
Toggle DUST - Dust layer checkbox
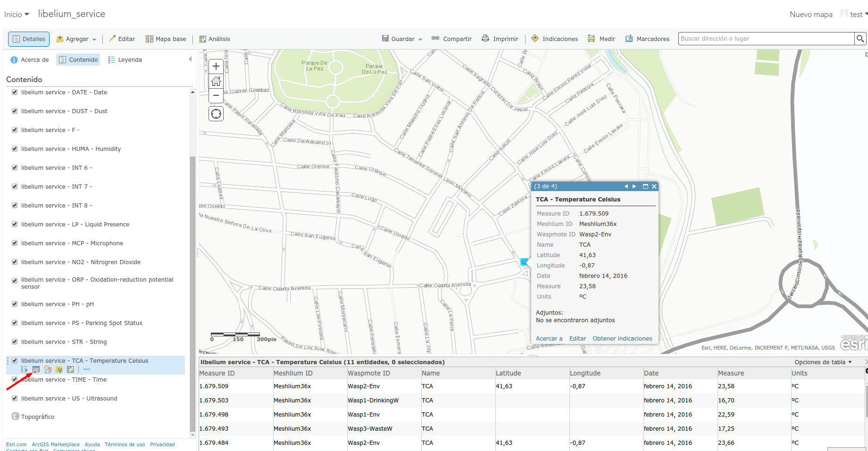pyautogui.click(x=15, y=111)
